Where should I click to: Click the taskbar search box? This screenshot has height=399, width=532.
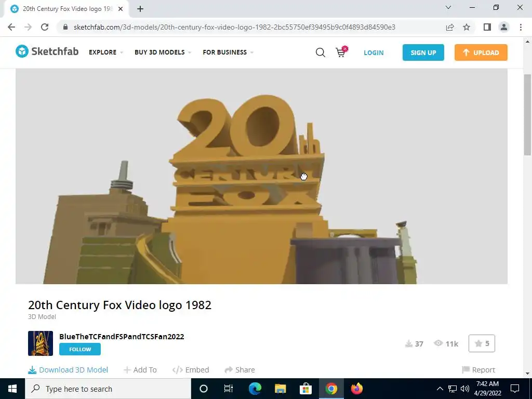click(x=108, y=389)
